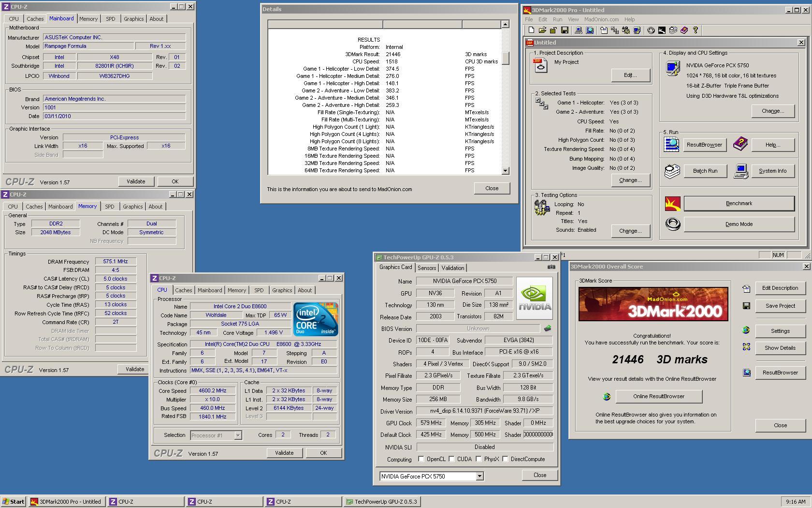Switch to Validation tab in GPU-Z

(x=453, y=268)
